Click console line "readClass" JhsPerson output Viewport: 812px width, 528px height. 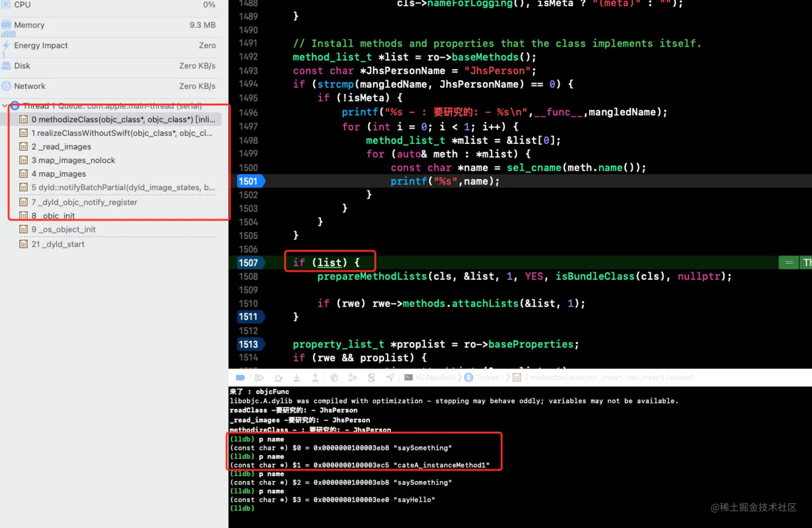click(294, 410)
